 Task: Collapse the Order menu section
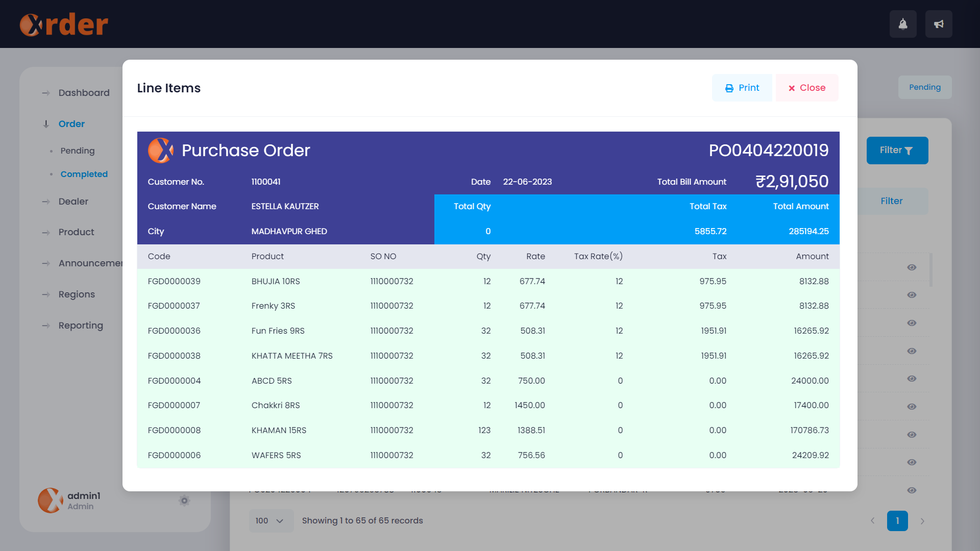pyautogui.click(x=70, y=124)
